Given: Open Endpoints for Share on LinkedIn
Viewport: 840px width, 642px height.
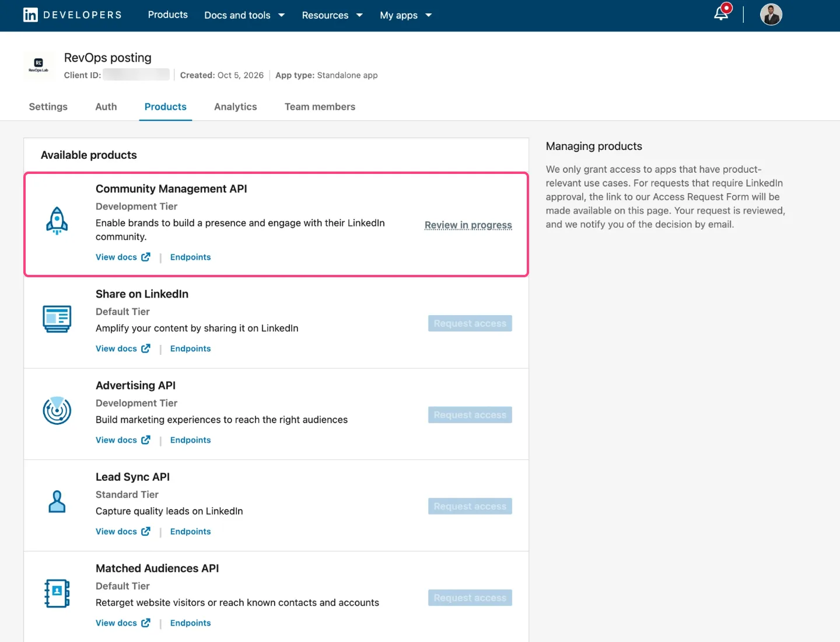Looking at the screenshot, I should coord(191,348).
